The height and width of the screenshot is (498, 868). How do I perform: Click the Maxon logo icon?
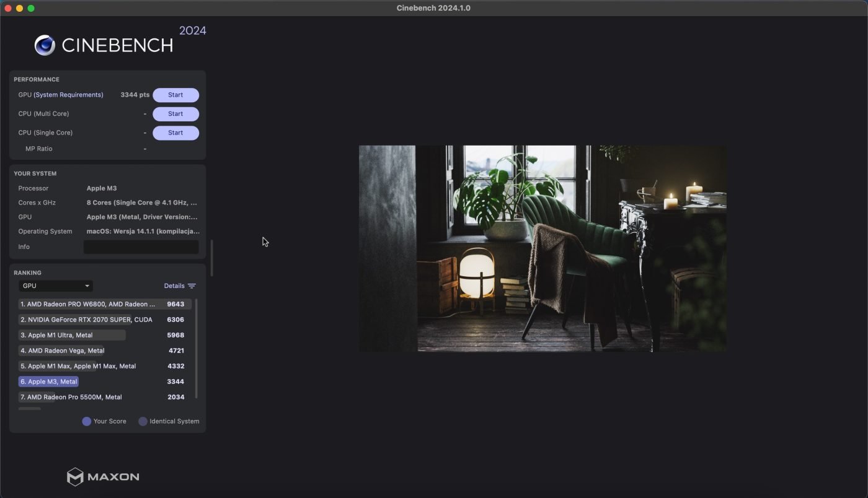point(75,477)
